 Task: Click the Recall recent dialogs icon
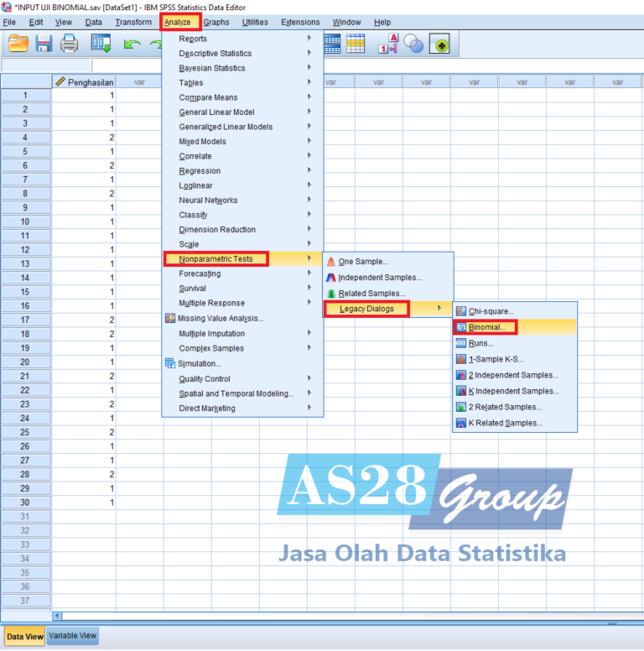101,44
